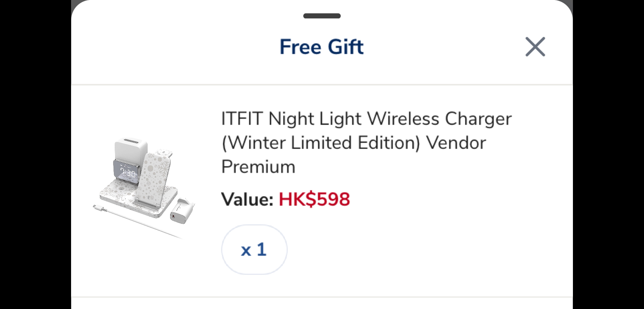Select the x 1 quantity pill
644x309 pixels.
click(x=254, y=249)
